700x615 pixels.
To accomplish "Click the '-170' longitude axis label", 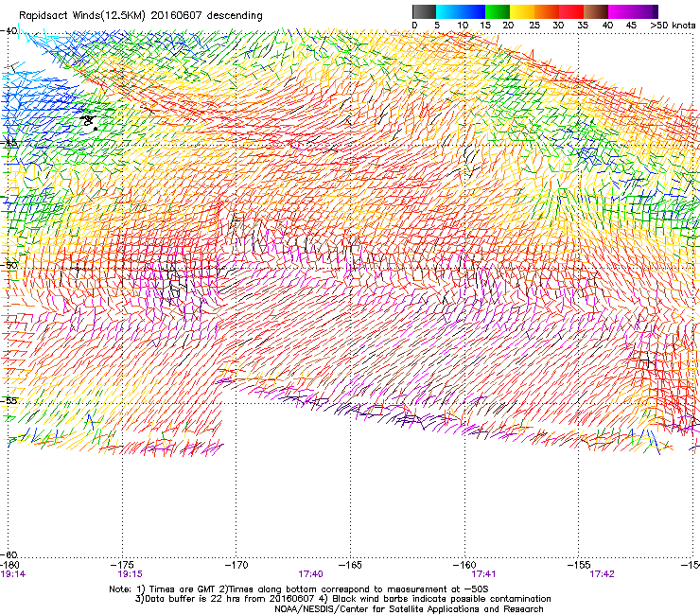I will click(x=236, y=565).
